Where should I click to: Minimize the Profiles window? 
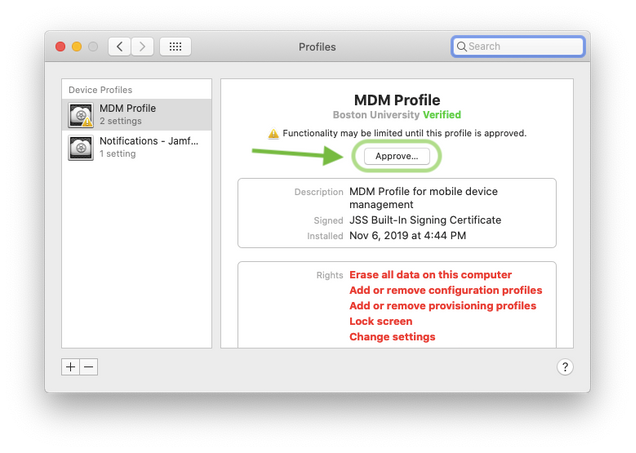pyautogui.click(x=77, y=47)
